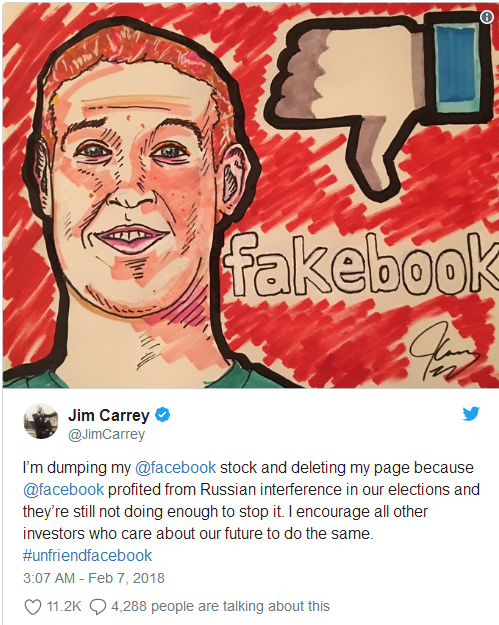Click the artist signature on the drawing
The height and width of the screenshot is (625, 499).
pos(442,351)
